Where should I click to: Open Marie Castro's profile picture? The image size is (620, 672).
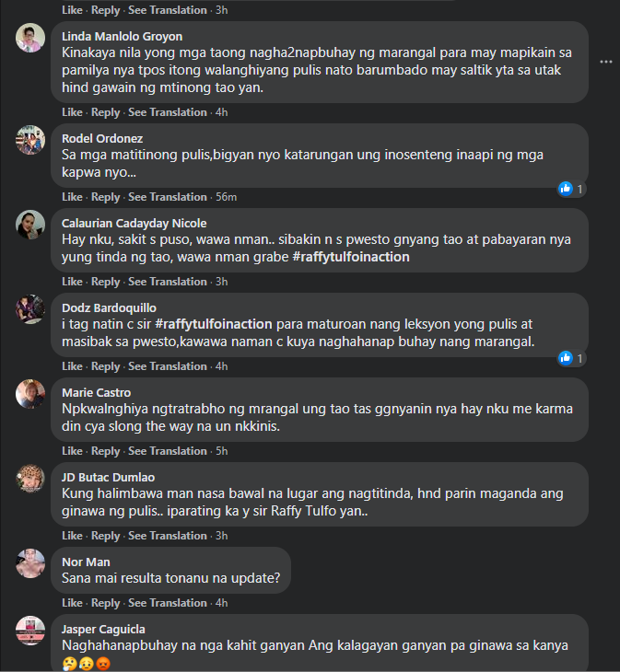30,395
